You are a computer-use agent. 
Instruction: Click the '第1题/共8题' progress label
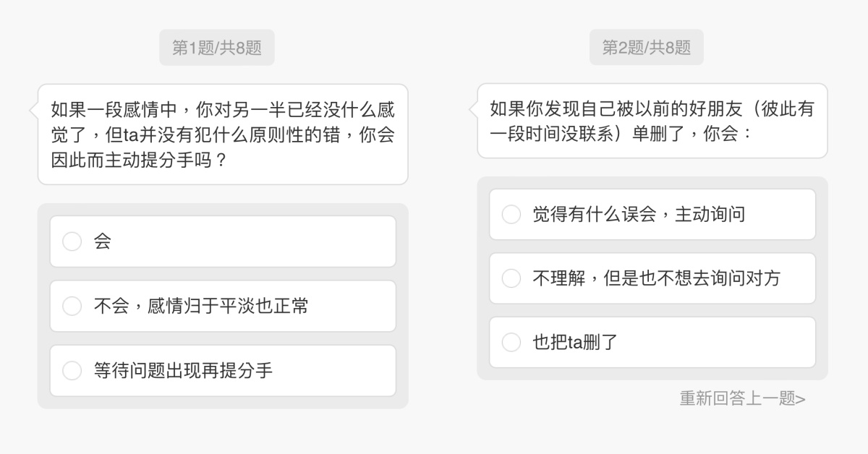tap(217, 48)
